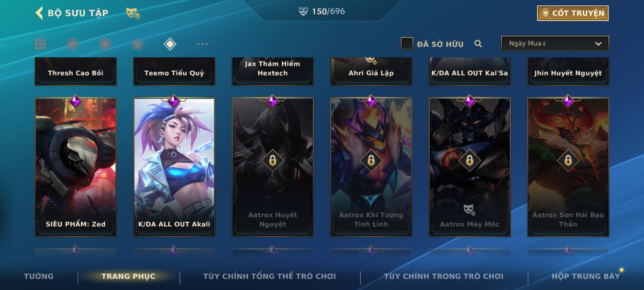Click the Cốt Truyện button
644x290 pixels.
tap(573, 13)
